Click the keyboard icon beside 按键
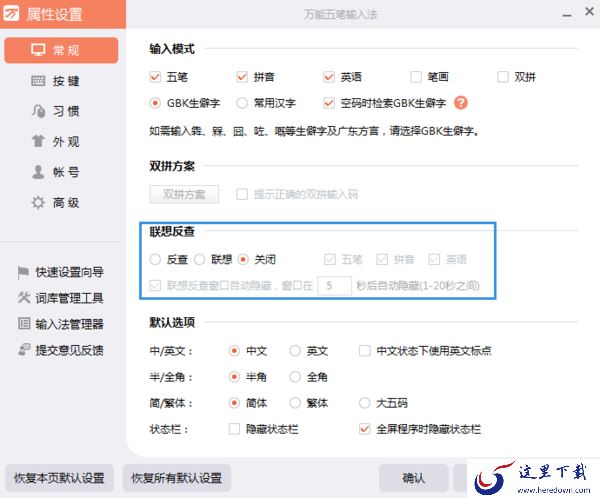This screenshot has width=600, height=498. click(x=38, y=81)
